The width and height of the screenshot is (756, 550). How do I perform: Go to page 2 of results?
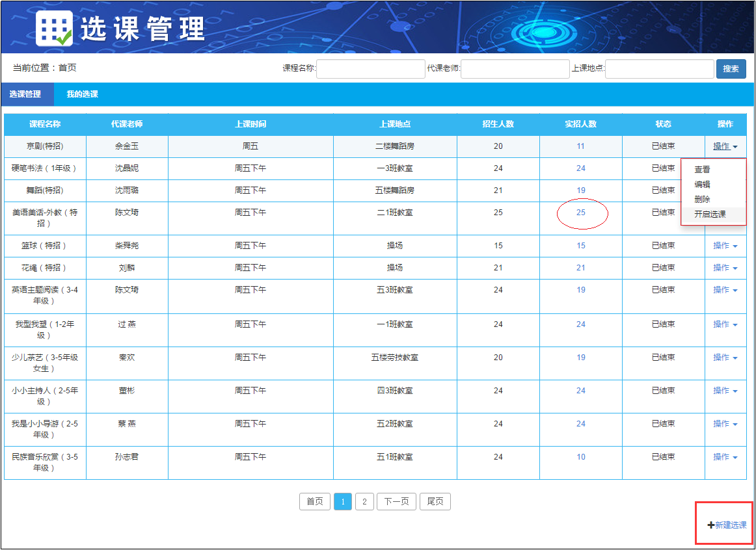coord(364,502)
